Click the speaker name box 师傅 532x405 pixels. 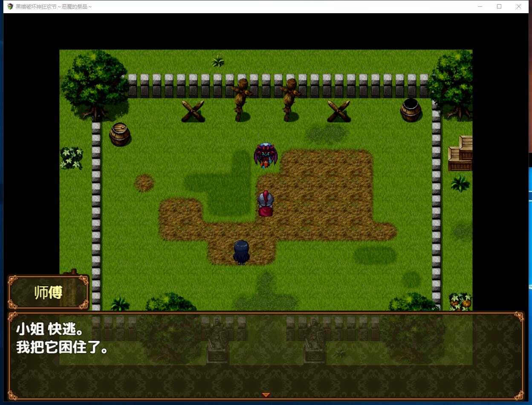click(48, 292)
